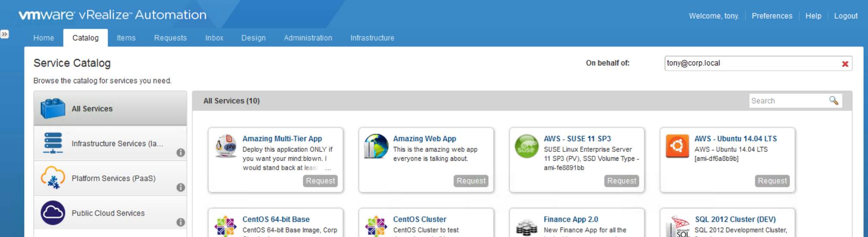Open Finance App 2.0 title link
This screenshot has height=237, width=868.
(x=571, y=219)
